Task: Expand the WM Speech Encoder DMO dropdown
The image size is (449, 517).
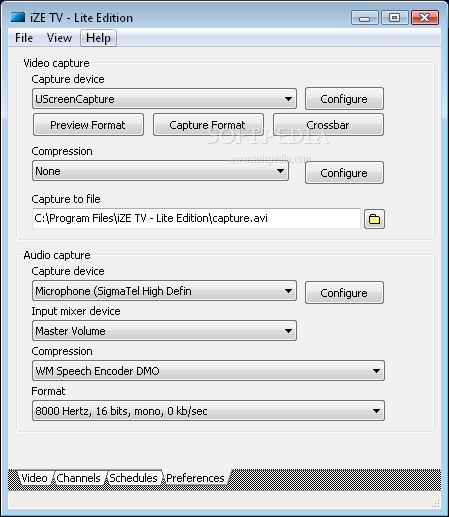Action: [208, 371]
